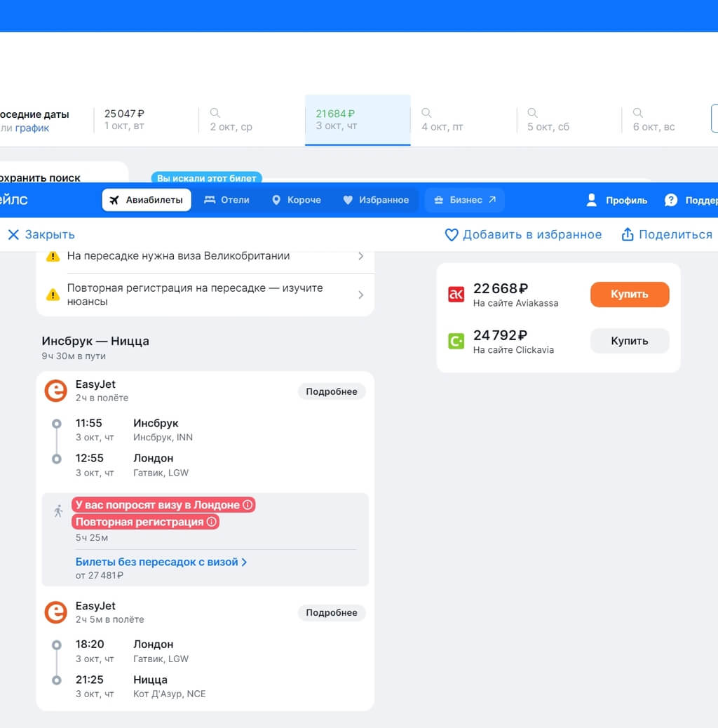Add ticket via Добавить в избранное
The height and width of the screenshot is (728, 718).
pos(523,235)
